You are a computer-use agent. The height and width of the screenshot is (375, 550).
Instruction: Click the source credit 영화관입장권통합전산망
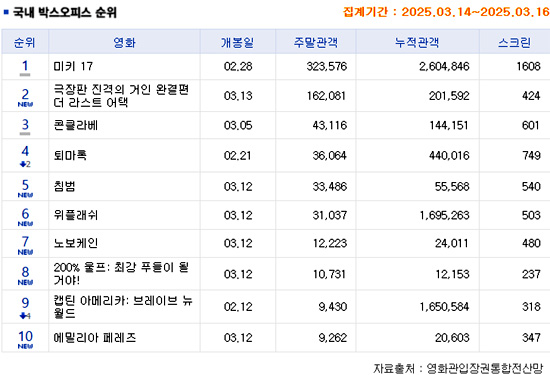(x=484, y=368)
